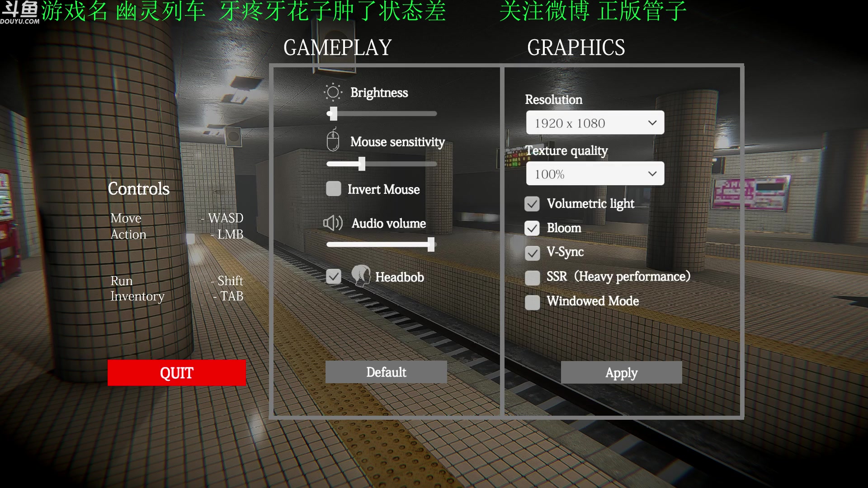The height and width of the screenshot is (488, 868).
Task: Apply the graphics settings
Action: click(622, 372)
